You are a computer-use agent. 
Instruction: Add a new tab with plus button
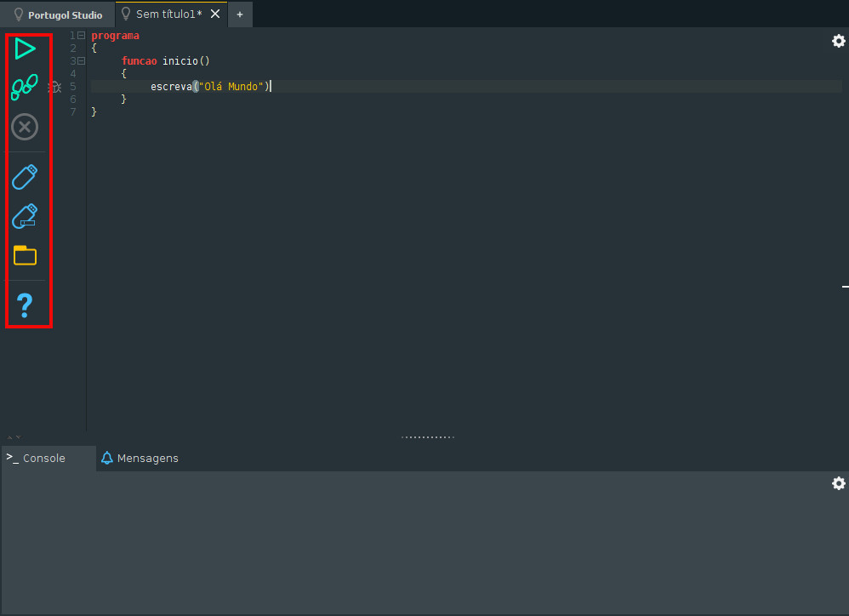click(240, 14)
